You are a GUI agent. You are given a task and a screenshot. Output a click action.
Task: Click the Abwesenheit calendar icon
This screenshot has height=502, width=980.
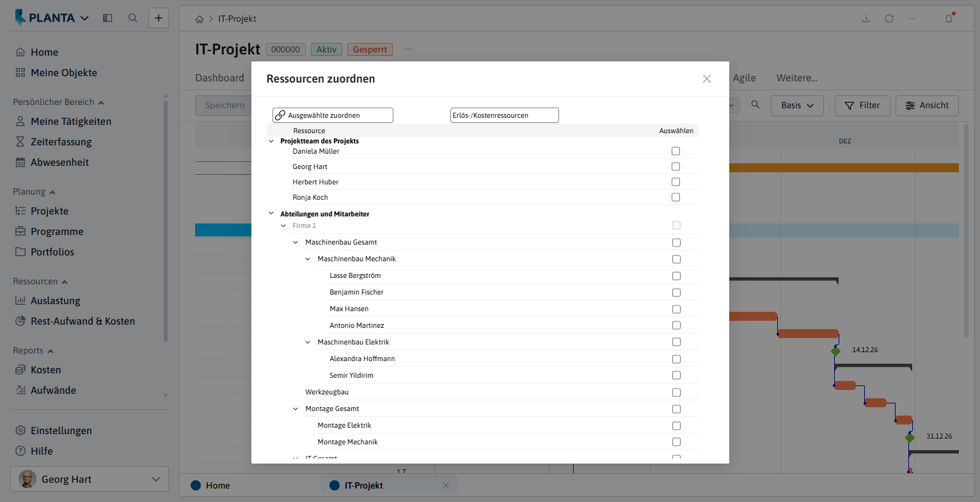[20, 163]
